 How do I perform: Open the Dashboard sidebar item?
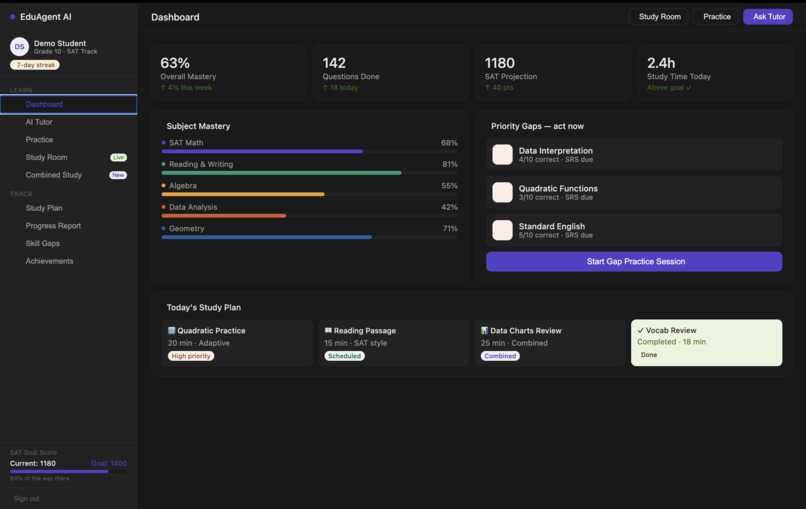pyautogui.click(x=69, y=104)
